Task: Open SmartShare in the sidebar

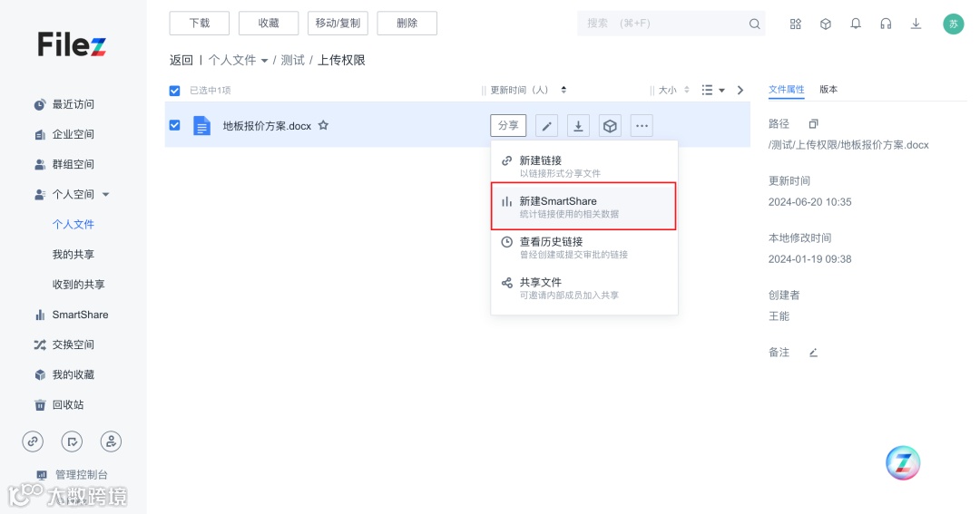Action: 72,315
